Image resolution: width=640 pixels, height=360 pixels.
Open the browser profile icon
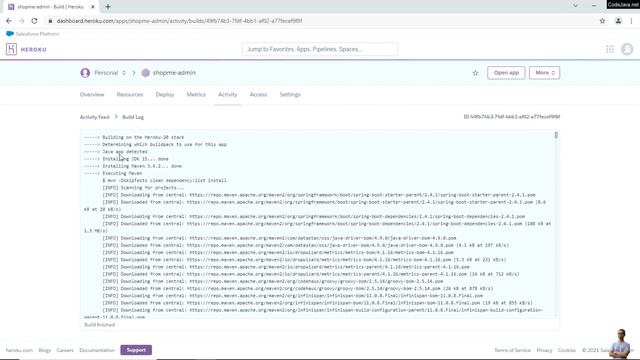(x=618, y=21)
